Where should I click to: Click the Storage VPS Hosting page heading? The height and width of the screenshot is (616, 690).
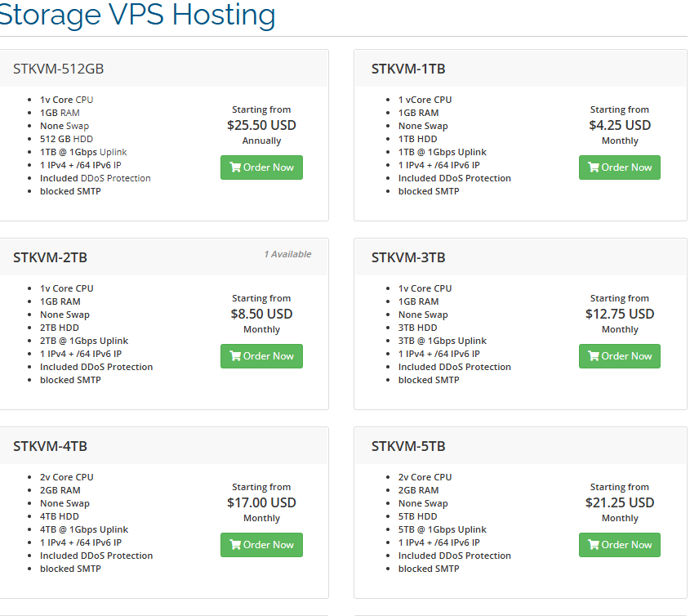click(137, 16)
